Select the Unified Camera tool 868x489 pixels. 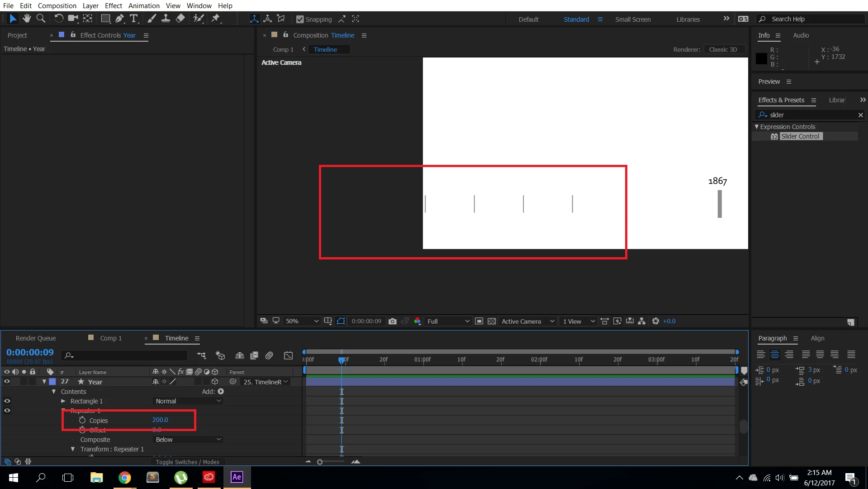(x=73, y=19)
